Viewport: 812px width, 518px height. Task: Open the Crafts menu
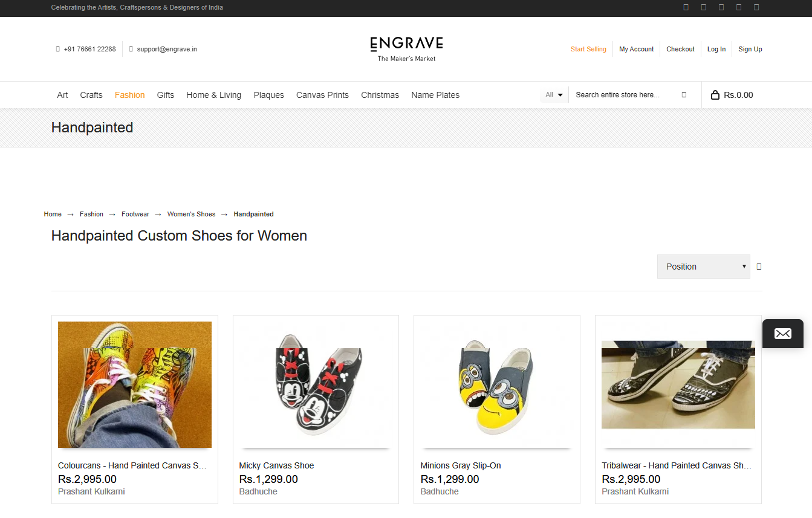[x=91, y=95]
